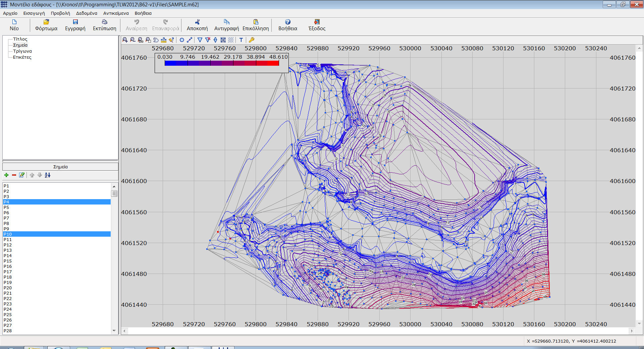Remove selected point with red minus
This screenshot has height=349, width=644.
[14, 175]
